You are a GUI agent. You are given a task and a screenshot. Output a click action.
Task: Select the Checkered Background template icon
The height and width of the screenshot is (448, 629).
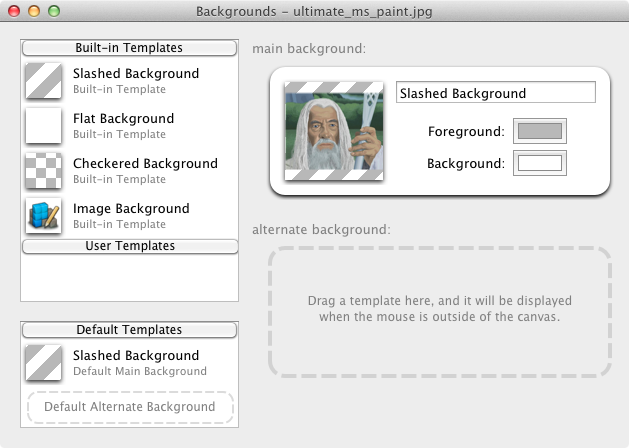(x=43, y=170)
